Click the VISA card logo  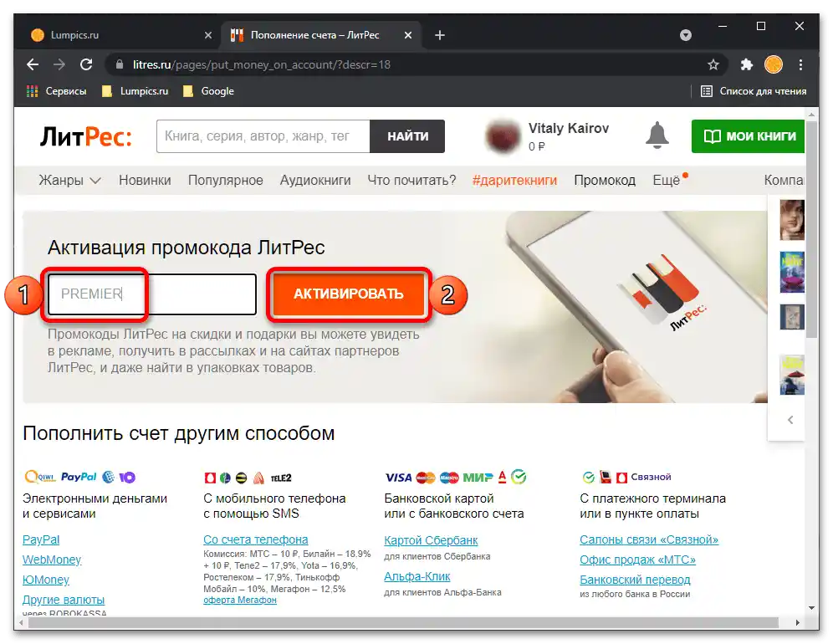[x=398, y=478]
